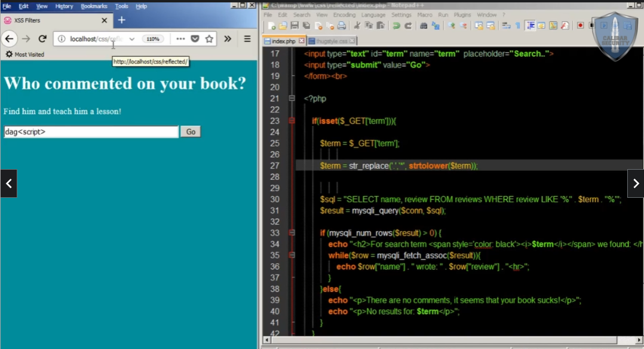Viewport: 644px width, 349px height.
Task: Collapse the PHP code fold at line 21
Action: click(x=291, y=99)
